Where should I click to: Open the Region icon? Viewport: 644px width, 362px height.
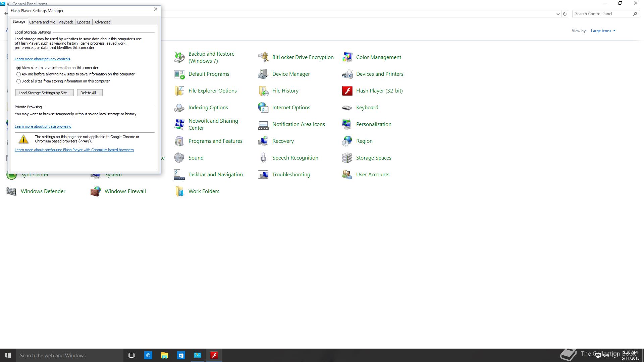coord(347,141)
